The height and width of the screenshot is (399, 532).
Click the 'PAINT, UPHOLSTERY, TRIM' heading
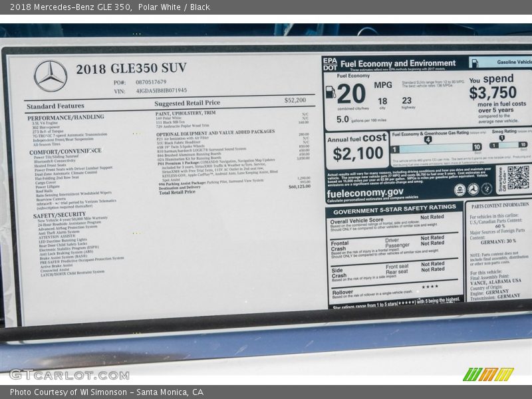186,113
